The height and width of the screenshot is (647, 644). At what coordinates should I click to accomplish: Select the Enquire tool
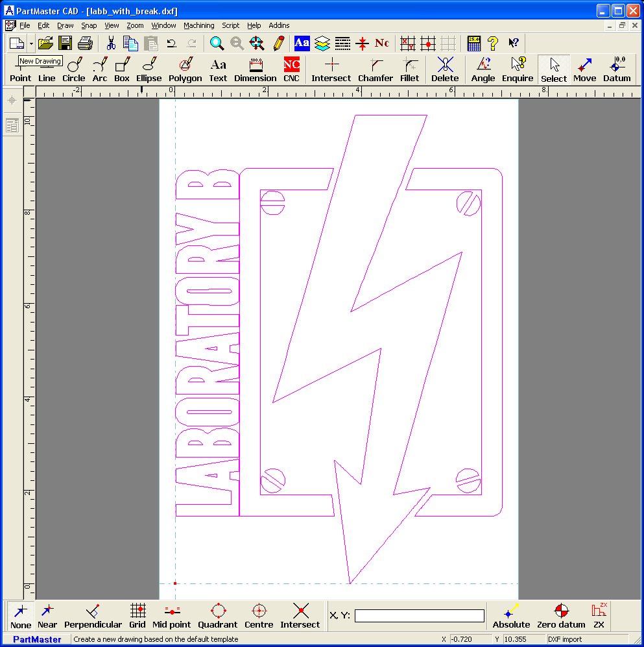(518, 69)
